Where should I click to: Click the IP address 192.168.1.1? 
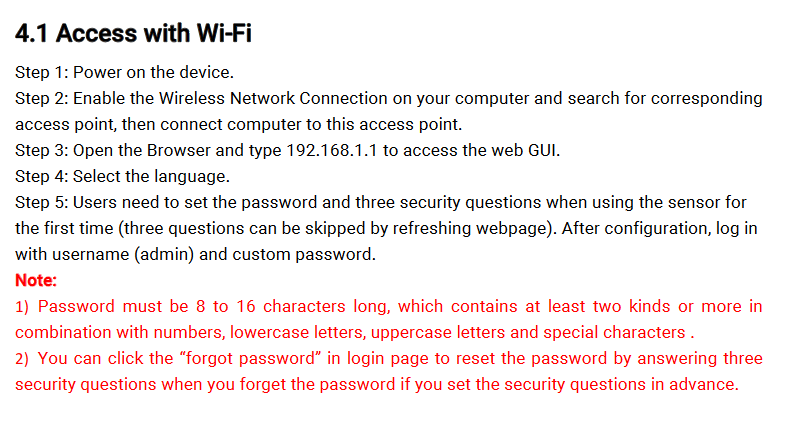tap(332, 151)
